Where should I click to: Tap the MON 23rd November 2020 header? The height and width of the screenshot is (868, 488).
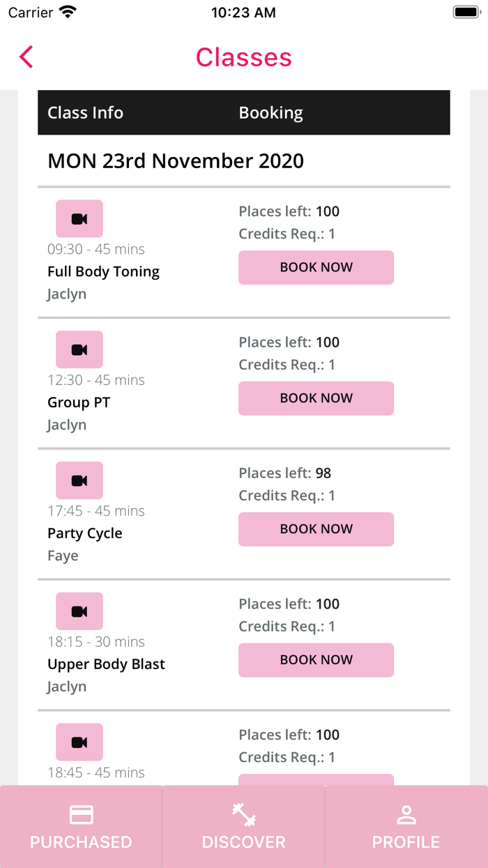(x=176, y=161)
